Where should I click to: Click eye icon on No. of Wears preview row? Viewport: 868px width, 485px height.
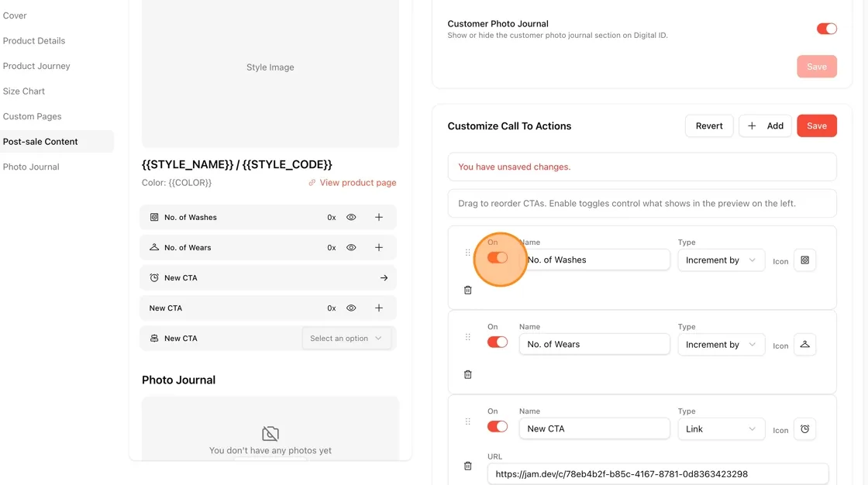351,247
